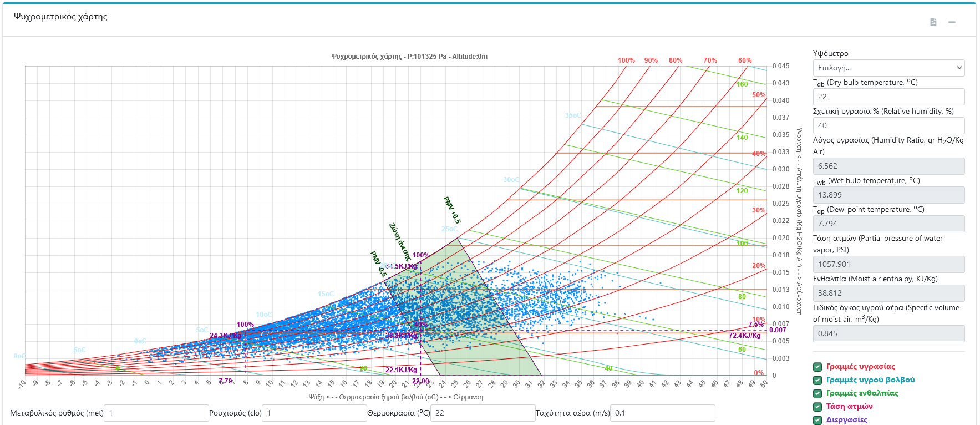
Task: Open the Υψόμετρο altitude dropdown
Action: coord(888,68)
